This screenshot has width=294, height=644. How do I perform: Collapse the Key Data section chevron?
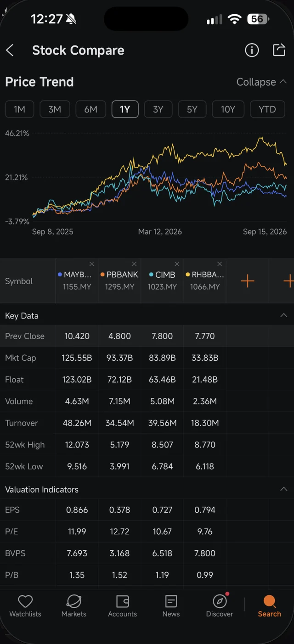coord(284,315)
